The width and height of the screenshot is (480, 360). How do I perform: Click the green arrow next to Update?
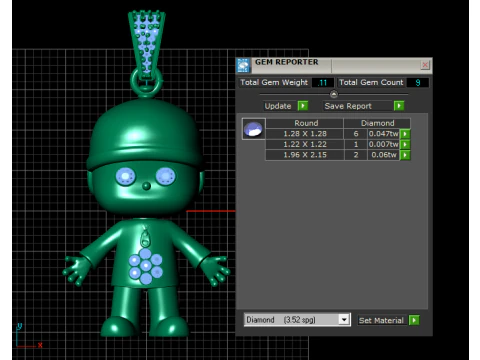point(303,106)
